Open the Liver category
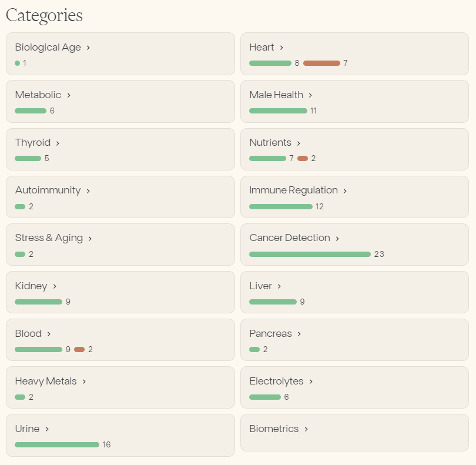 point(260,286)
